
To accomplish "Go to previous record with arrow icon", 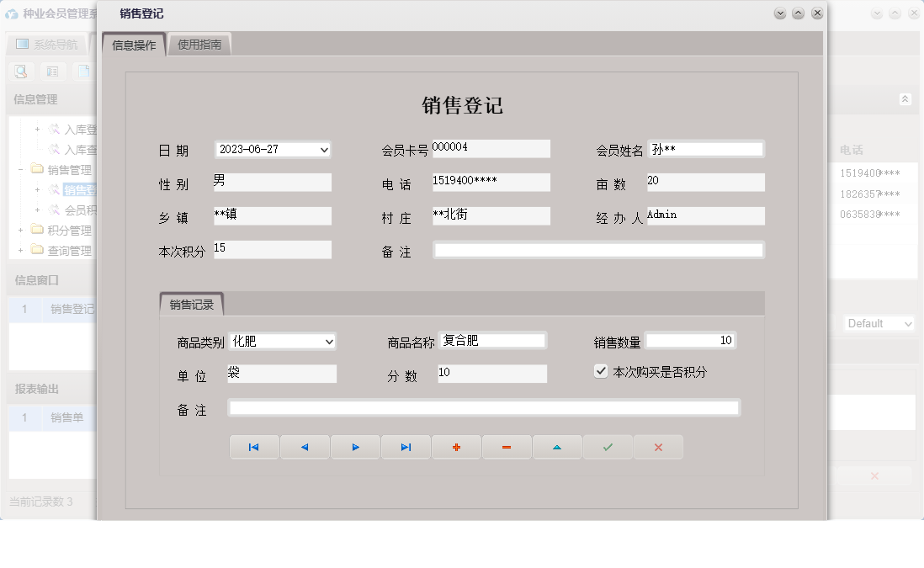I will click(x=305, y=447).
